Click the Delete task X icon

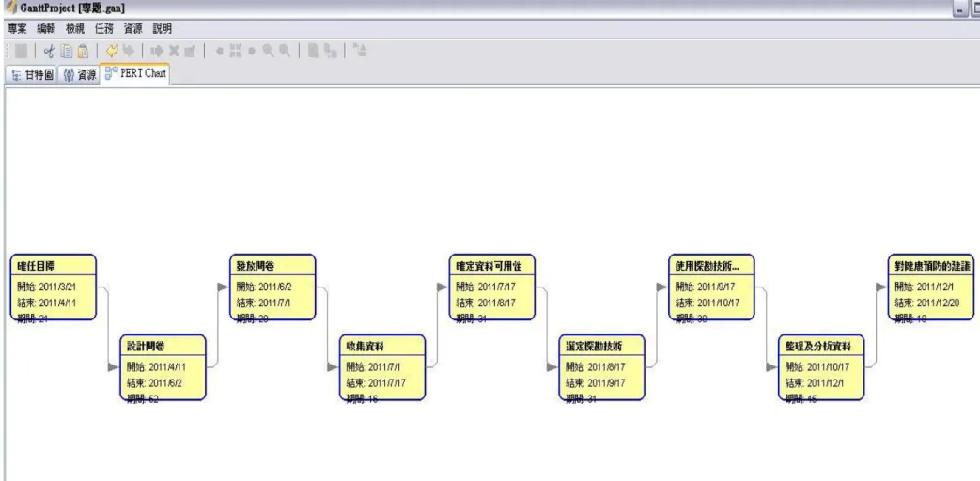[174, 52]
